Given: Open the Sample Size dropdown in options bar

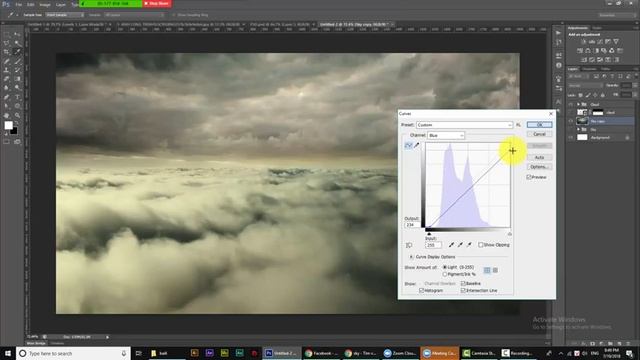Looking at the screenshot, I should 64,15.
